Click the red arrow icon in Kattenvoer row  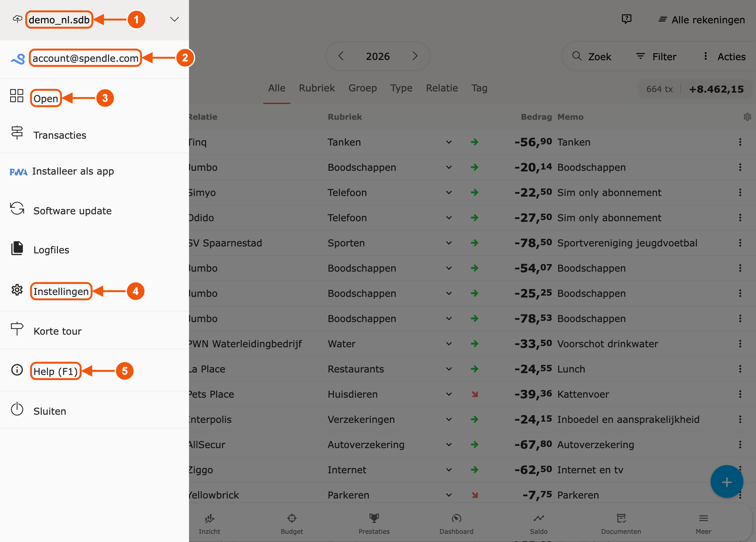(475, 394)
